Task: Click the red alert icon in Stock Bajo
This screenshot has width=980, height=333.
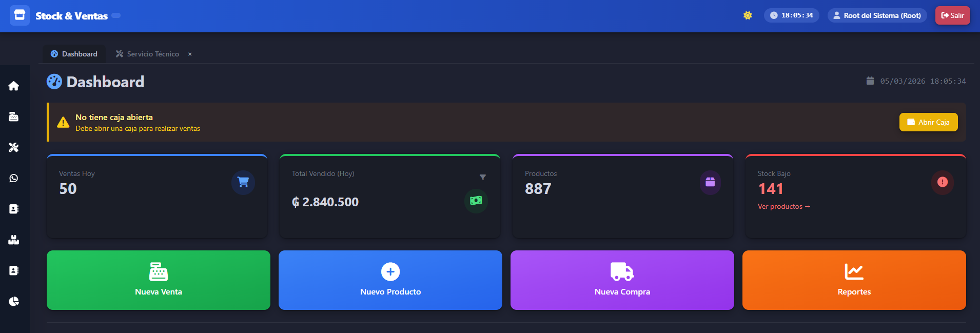Action: pos(942,182)
